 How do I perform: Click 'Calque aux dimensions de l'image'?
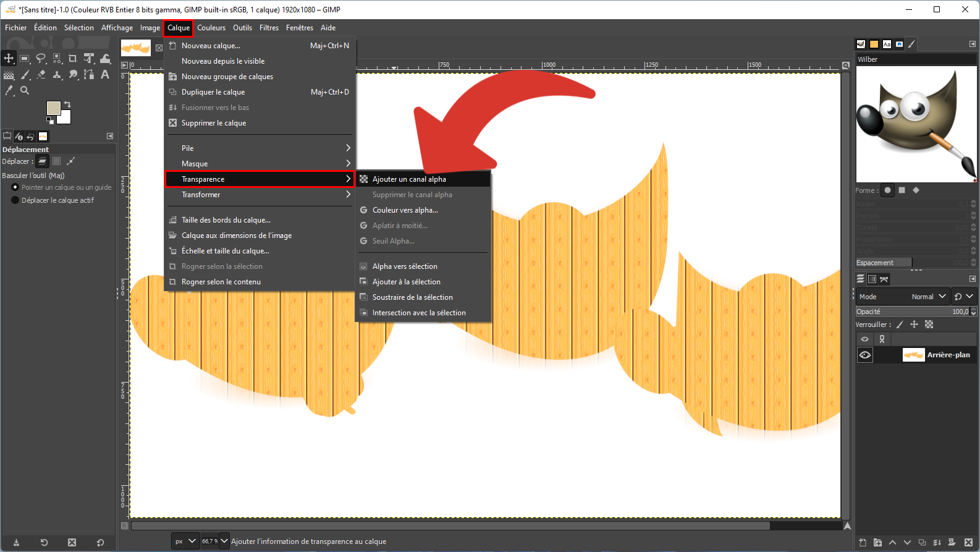tap(259, 236)
